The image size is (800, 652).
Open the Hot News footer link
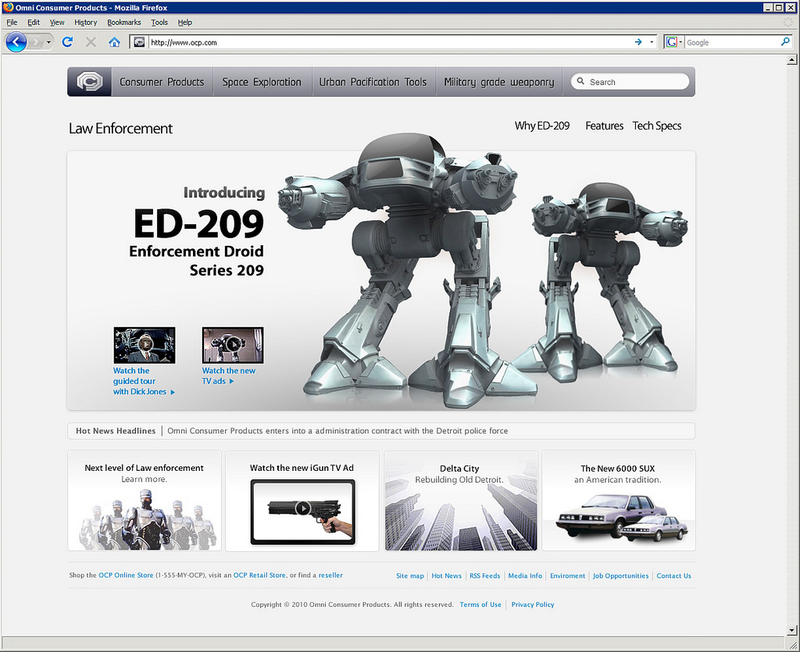[x=446, y=575]
